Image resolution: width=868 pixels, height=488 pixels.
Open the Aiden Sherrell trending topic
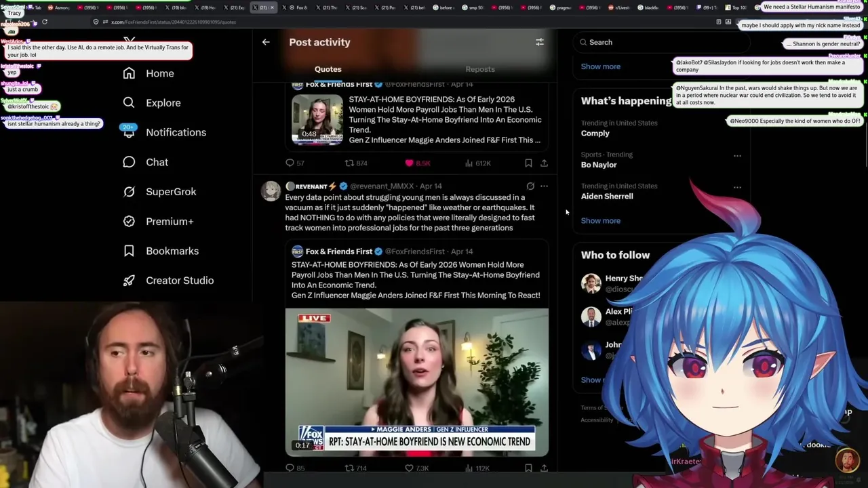click(x=607, y=196)
